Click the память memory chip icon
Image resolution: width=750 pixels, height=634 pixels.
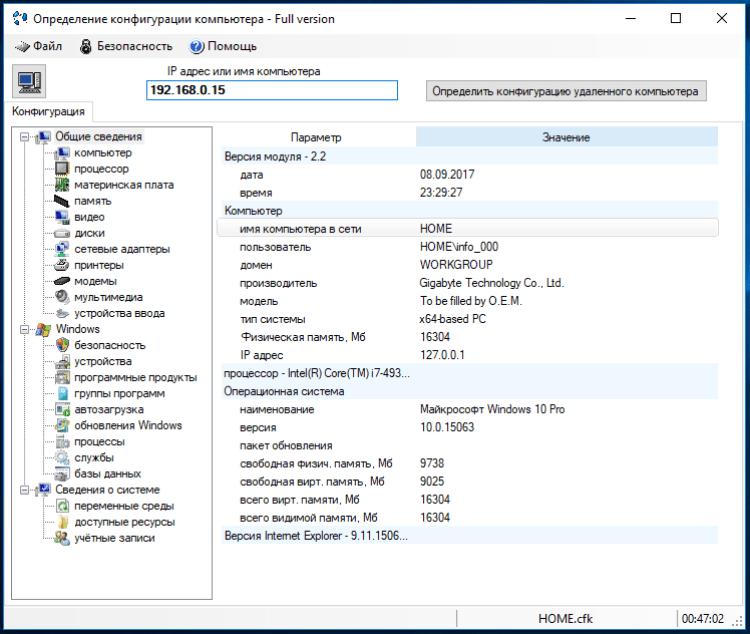(x=61, y=201)
